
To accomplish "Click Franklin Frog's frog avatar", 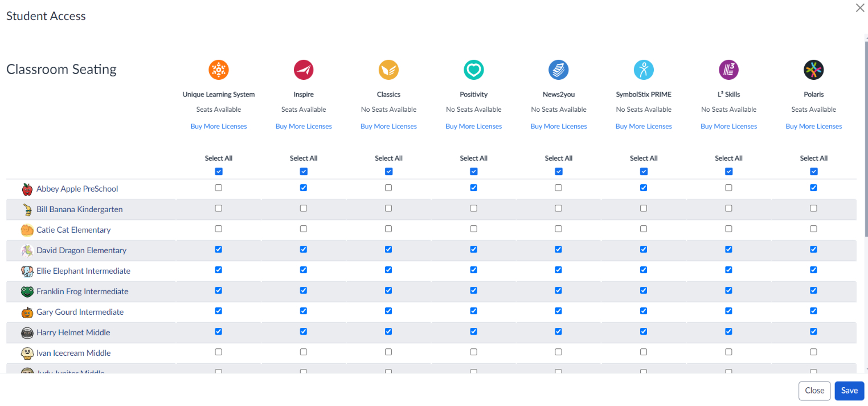I will pos(27,291).
